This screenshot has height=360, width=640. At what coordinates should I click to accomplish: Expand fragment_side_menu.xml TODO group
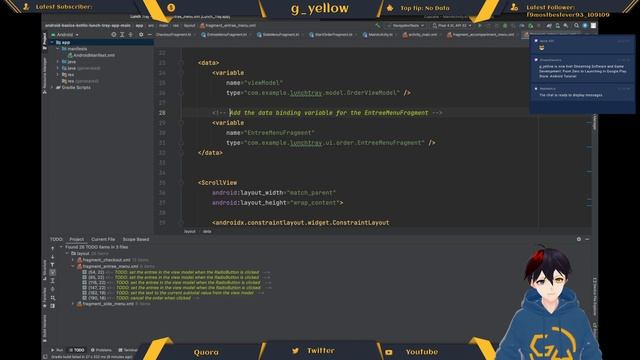coord(73,304)
